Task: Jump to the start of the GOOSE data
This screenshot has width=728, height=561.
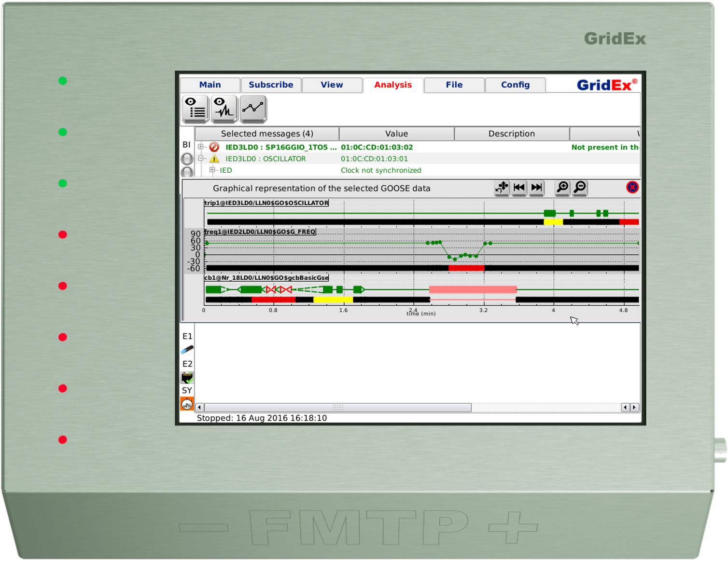Action: (519, 188)
